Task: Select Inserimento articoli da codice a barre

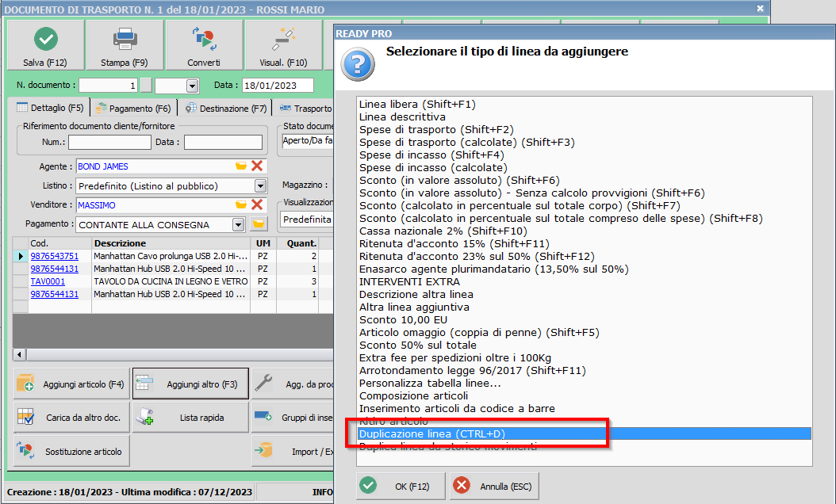Action: click(458, 409)
